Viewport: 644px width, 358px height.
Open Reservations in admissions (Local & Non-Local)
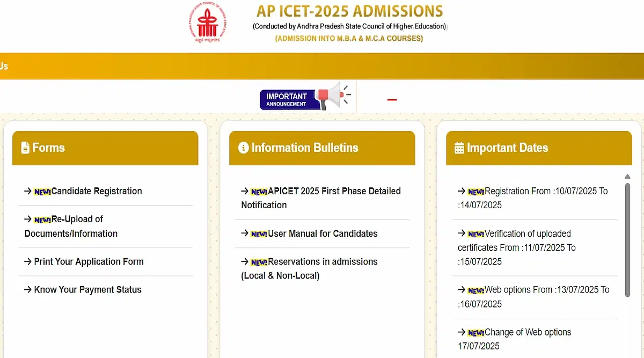(309, 269)
